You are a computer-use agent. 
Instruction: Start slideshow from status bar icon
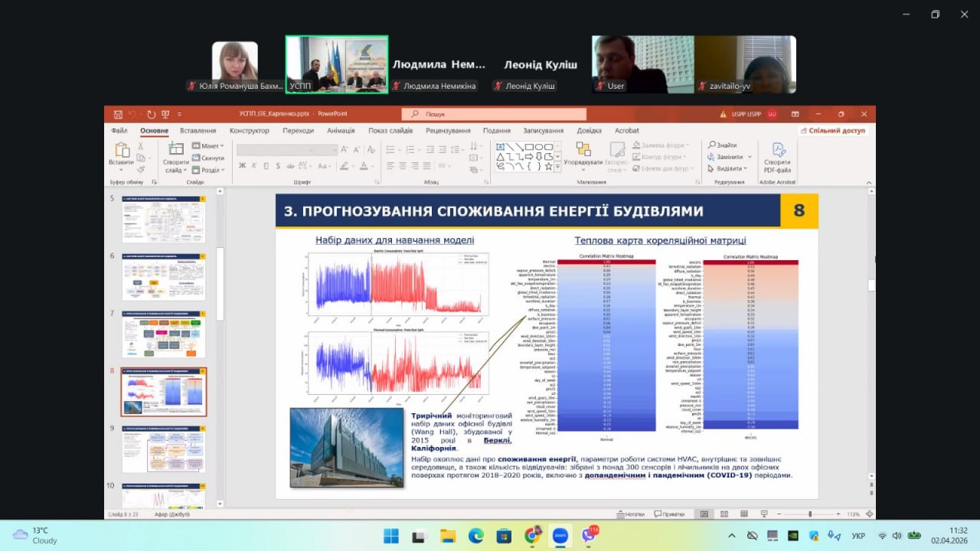coord(762,514)
